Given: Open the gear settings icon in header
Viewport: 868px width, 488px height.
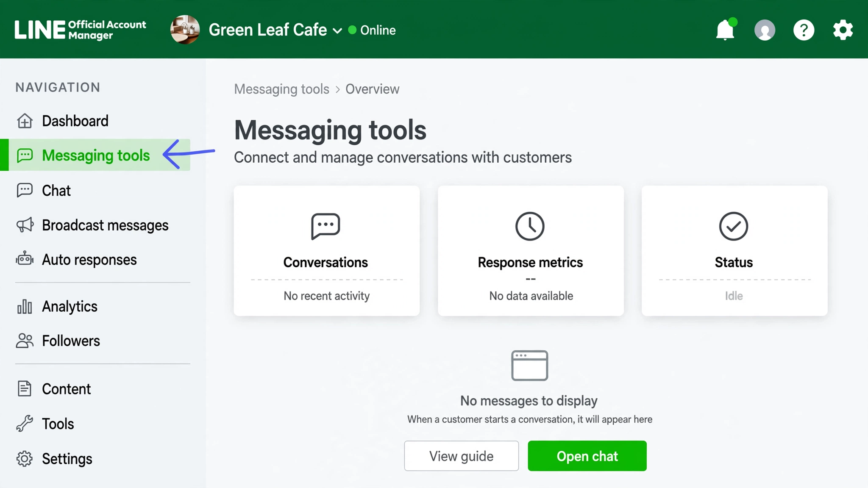Looking at the screenshot, I should (x=843, y=30).
